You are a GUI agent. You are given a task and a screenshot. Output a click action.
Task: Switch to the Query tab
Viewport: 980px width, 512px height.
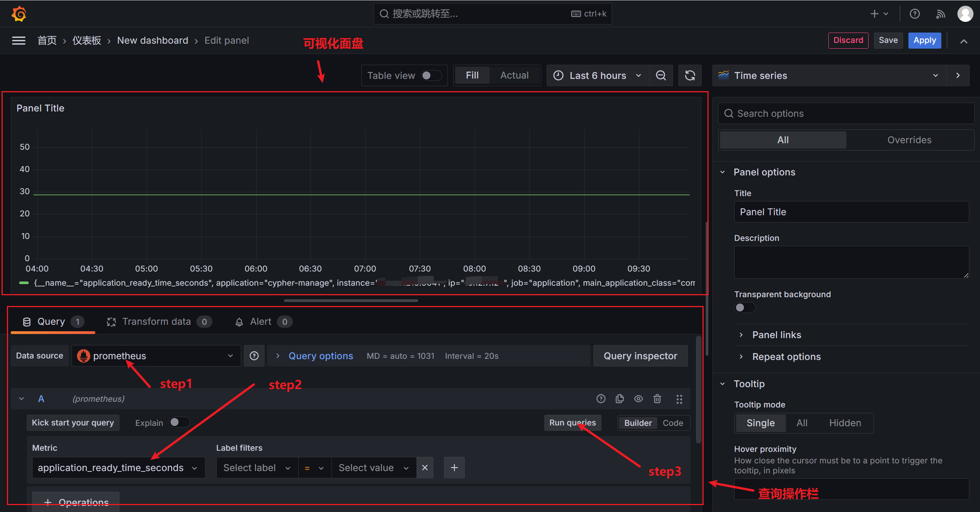(53, 322)
